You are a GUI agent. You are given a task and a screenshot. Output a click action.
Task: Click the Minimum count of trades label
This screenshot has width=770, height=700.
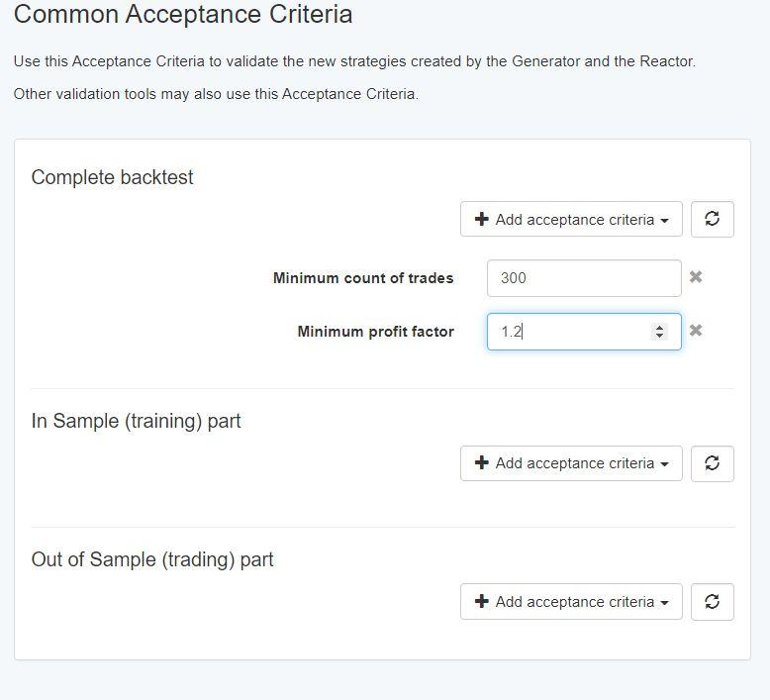click(x=363, y=278)
